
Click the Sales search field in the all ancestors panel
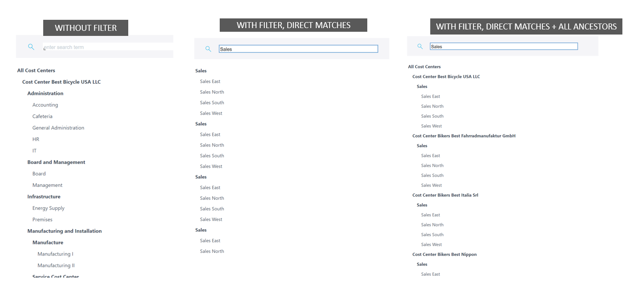coord(503,46)
